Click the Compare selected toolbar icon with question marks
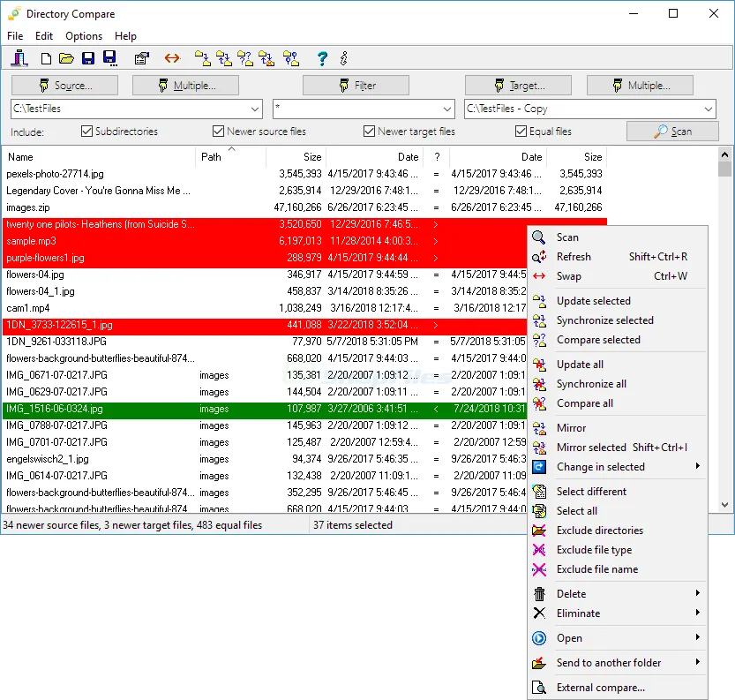This screenshot has height=700, width=735. point(245,58)
